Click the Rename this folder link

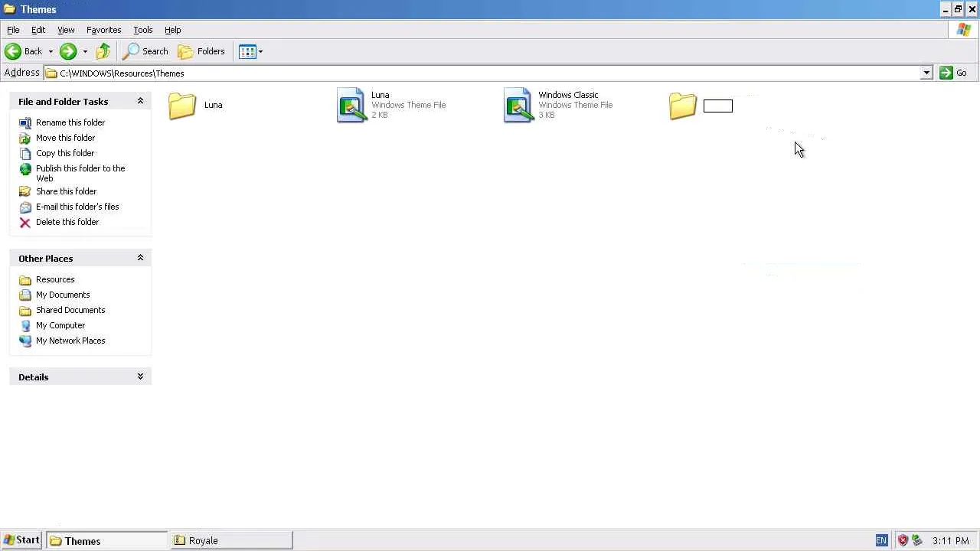70,122
